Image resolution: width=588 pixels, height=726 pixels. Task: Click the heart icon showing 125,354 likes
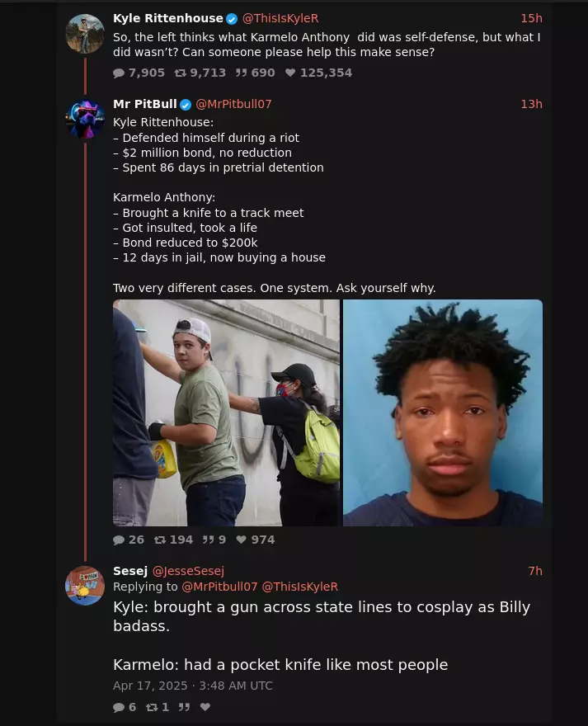[x=289, y=73]
